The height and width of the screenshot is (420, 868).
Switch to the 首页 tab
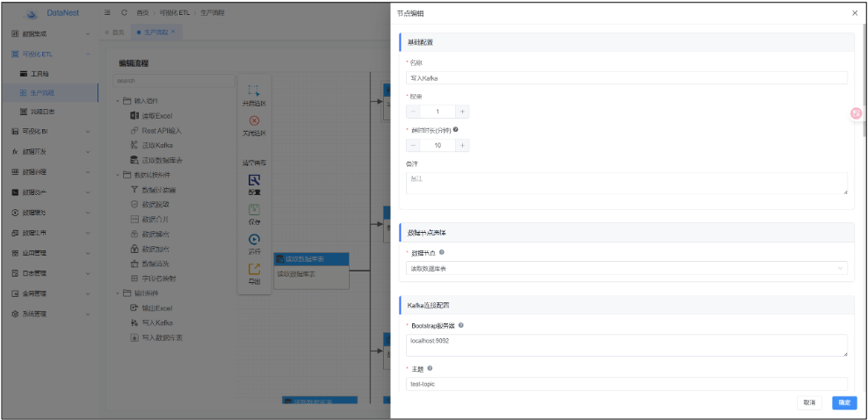tap(114, 32)
